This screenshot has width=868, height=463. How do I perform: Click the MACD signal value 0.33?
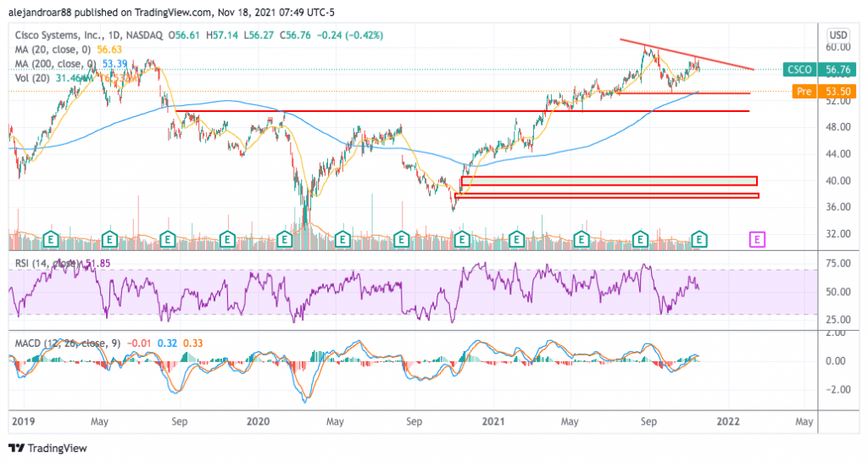[193, 343]
